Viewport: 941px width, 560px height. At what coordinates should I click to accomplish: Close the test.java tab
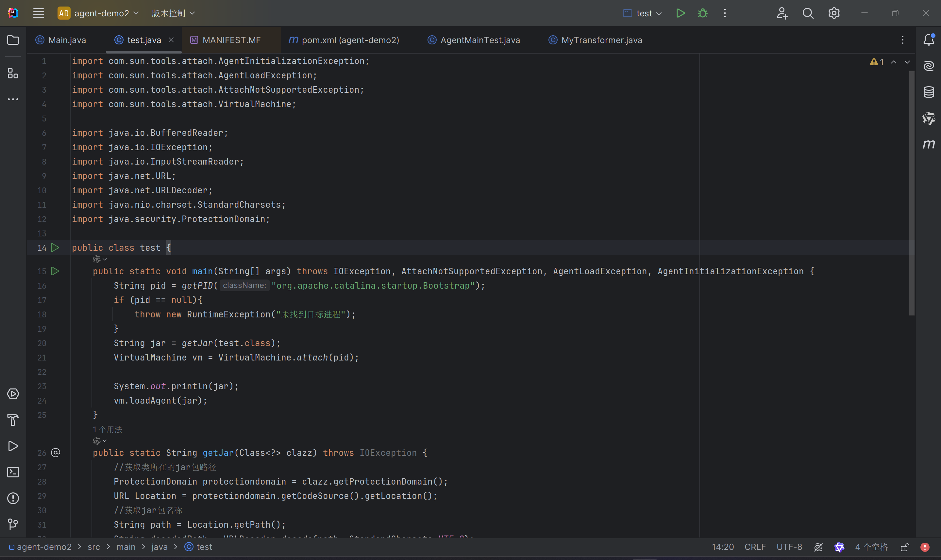pos(172,40)
